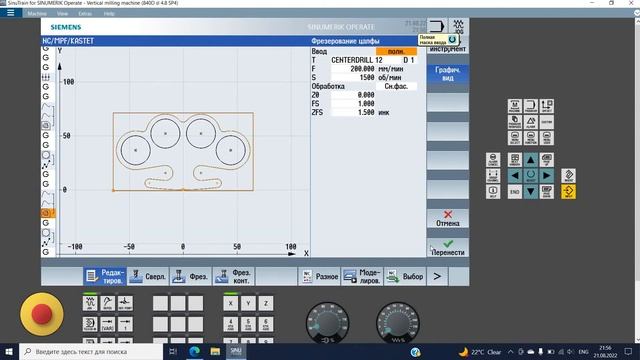Click the NEXT WINDOW key
The image size is (640, 360).
click(515, 160)
